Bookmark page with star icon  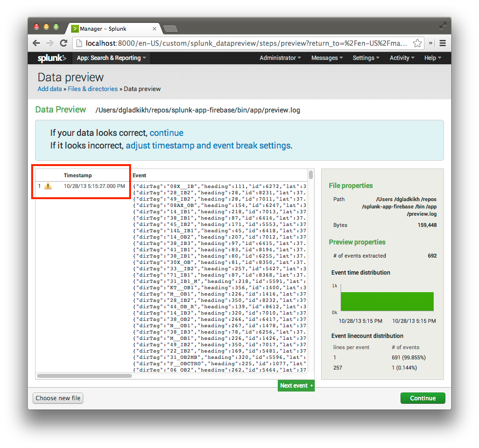[x=417, y=43]
